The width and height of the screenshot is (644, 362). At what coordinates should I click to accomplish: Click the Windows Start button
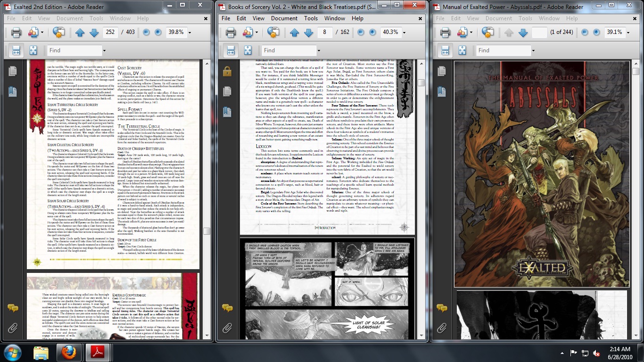pyautogui.click(x=12, y=353)
